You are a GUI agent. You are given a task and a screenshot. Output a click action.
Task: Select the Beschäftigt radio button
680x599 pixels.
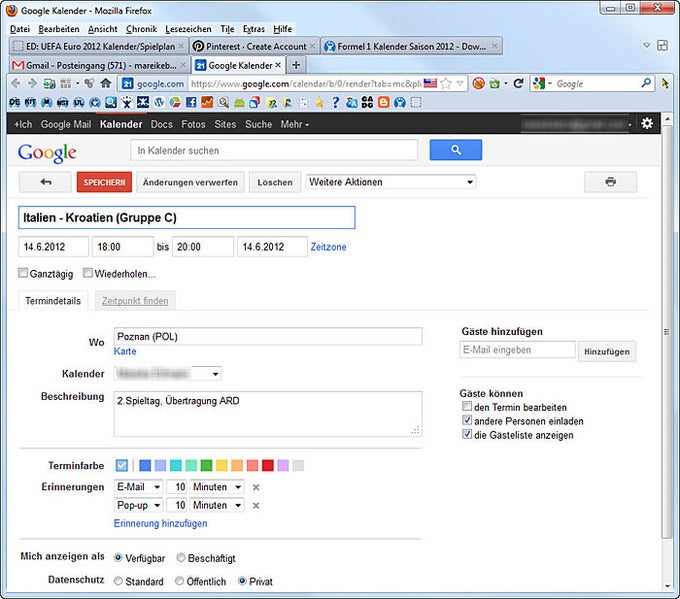click(x=181, y=557)
